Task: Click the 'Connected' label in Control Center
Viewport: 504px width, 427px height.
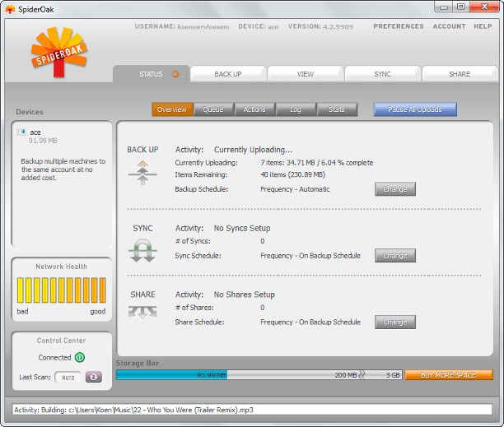Action: (x=54, y=357)
